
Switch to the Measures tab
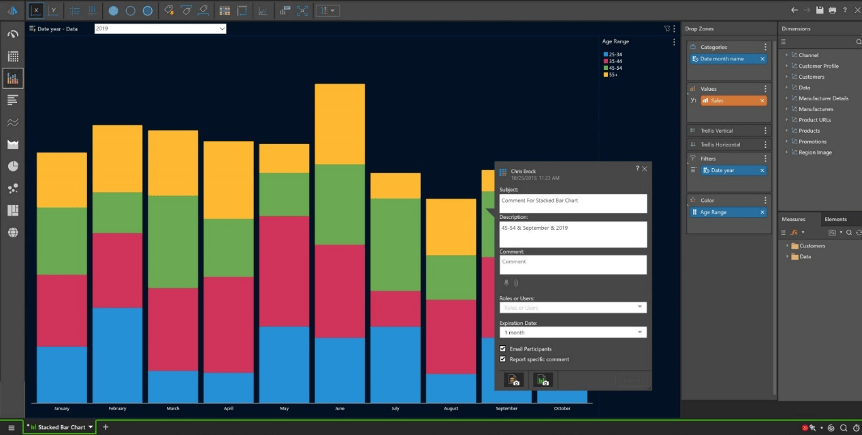(793, 219)
